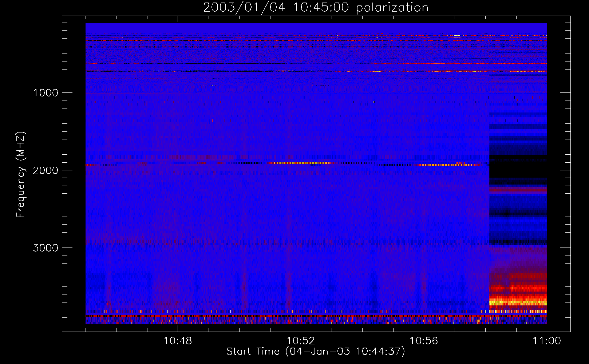Click the bright yellow burst near 10:59

tap(518, 302)
